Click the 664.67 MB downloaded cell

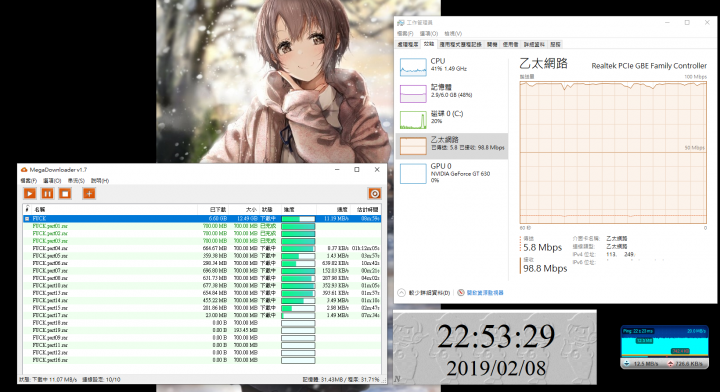pyautogui.click(x=215, y=248)
